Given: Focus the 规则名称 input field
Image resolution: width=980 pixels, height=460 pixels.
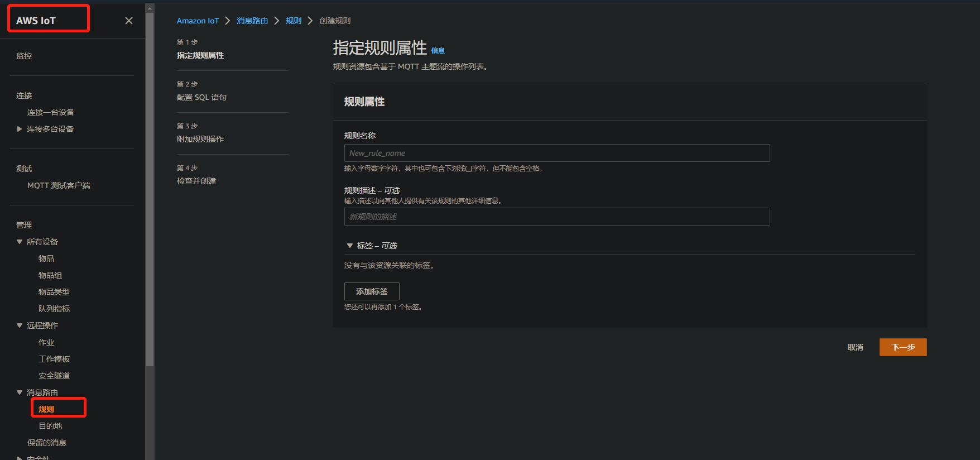Looking at the screenshot, I should (557, 153).
